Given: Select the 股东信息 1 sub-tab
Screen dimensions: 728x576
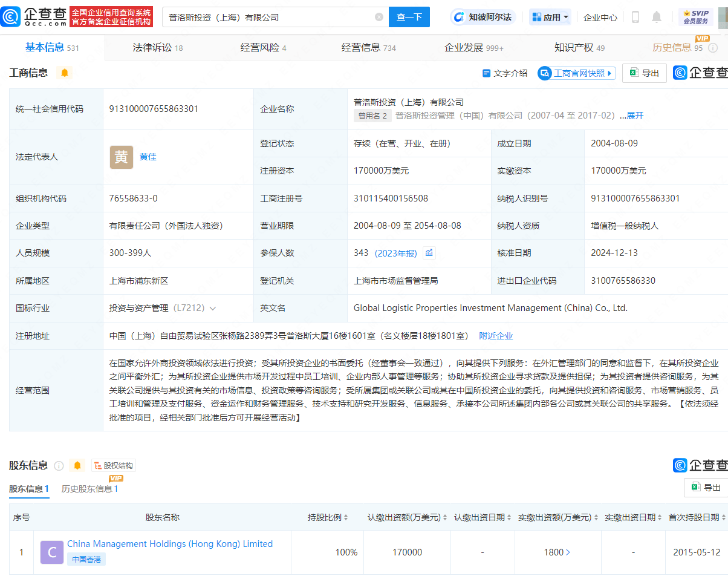Looking at the screenshot, I should (x=29, y=489).
